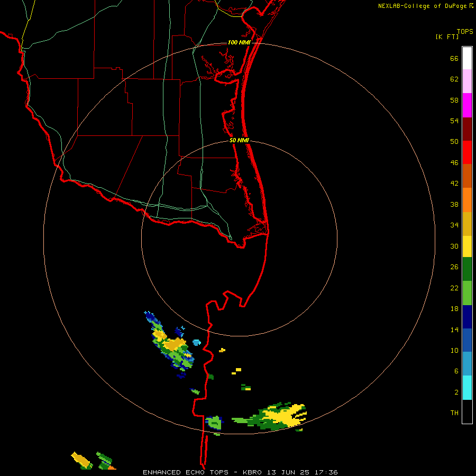Click the TOPS legend heading
Image resolution: width=476 pixels, height=476 pixels.
tap(465, 31)
